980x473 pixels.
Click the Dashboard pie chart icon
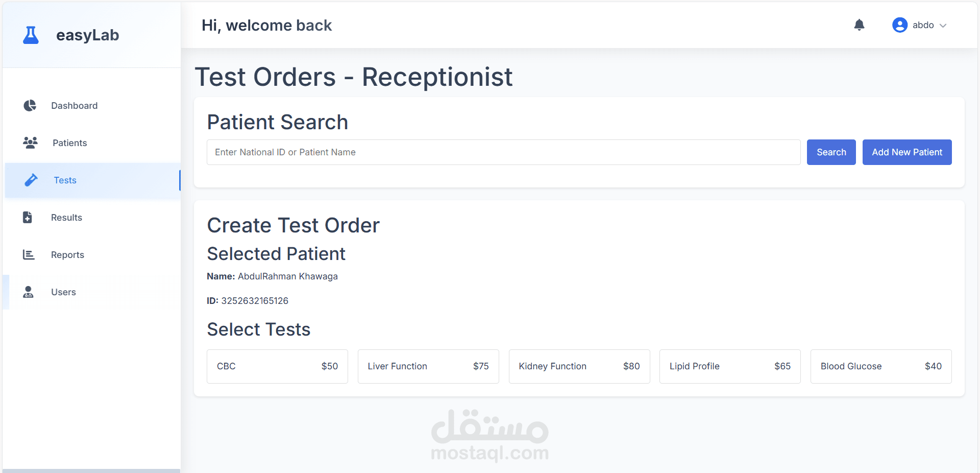coord(30,106)
